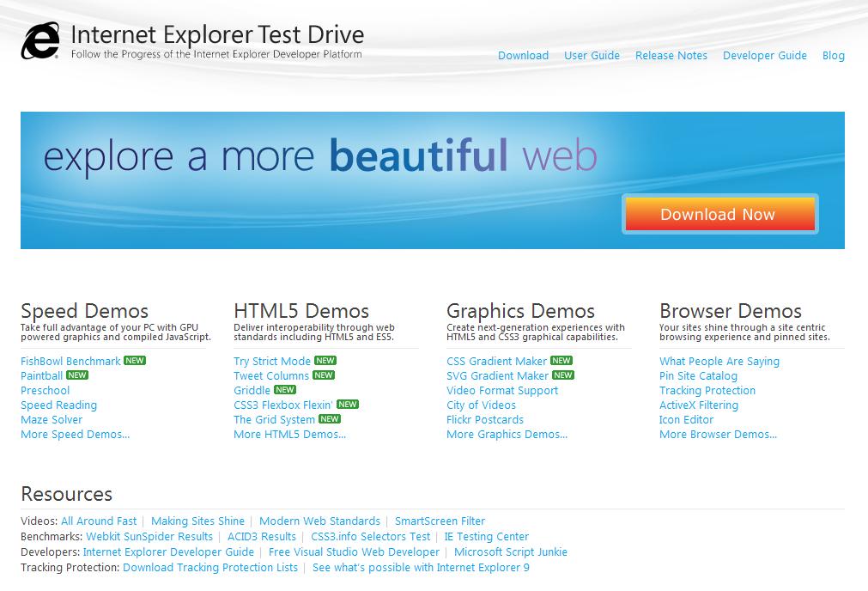
Task: Click the NEW badge beside The Grid System
Action: [330, 419]
